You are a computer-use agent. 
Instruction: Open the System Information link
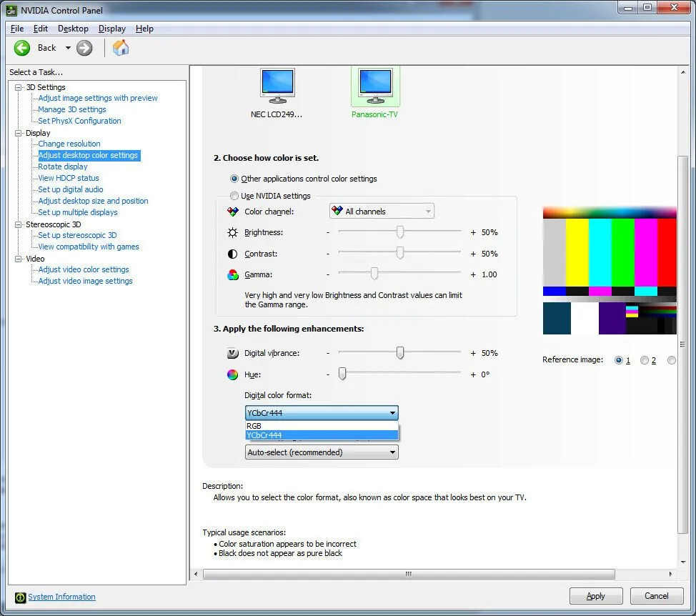click(x=61, y=597)
